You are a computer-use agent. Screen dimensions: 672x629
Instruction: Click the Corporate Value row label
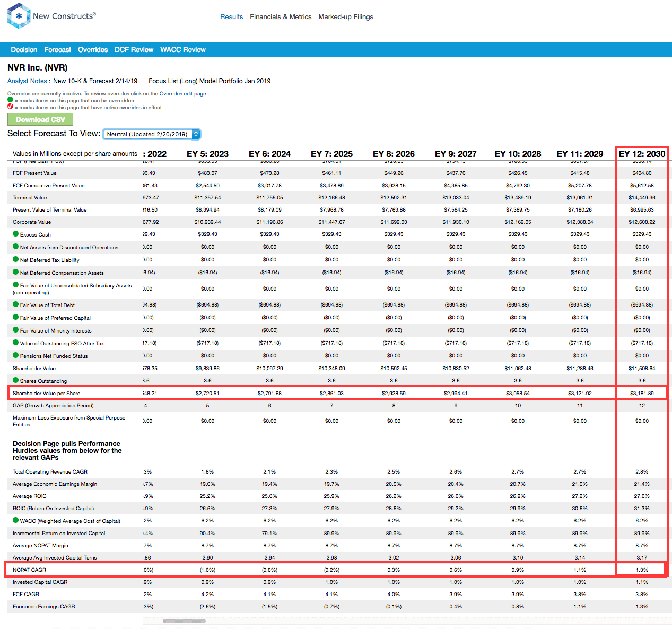32,222
